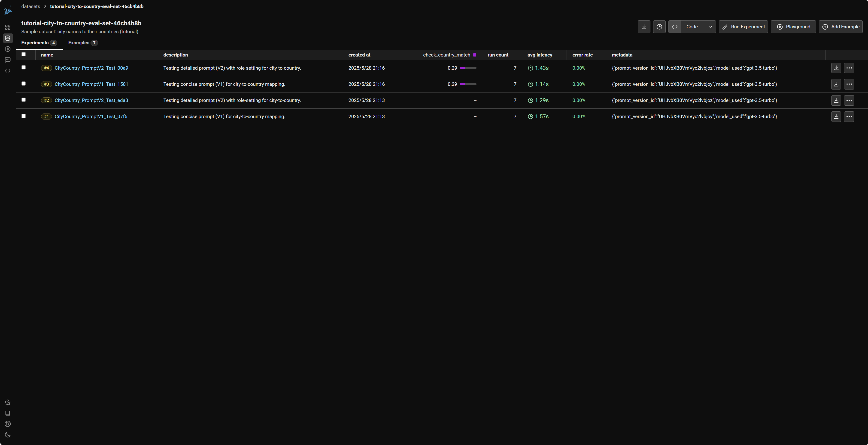Toggle dark mode moon icon
The height and width of the screenshot is (445, 868).
point(8,435)
